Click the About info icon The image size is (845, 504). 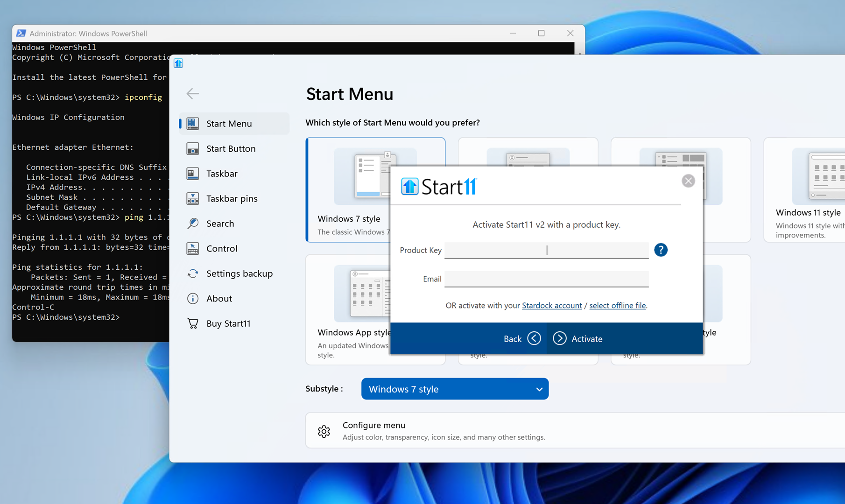pos(192,299)
